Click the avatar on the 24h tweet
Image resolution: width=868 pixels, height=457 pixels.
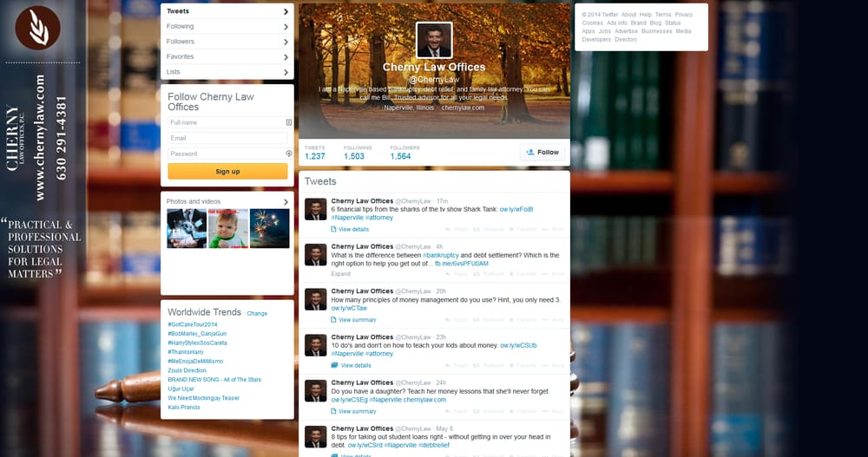point(316,390)
